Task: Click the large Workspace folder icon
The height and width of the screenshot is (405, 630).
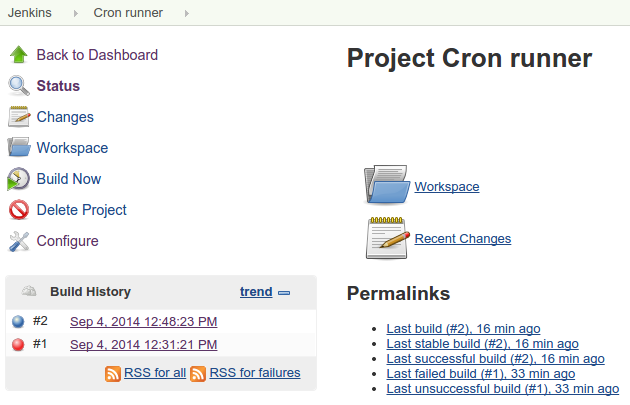Action: coord(387,184)
